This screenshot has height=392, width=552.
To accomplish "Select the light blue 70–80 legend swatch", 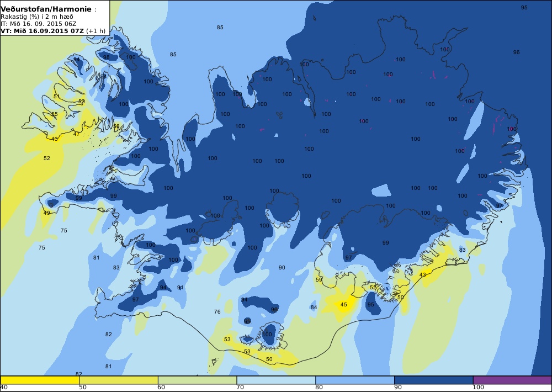I will pyautogui.click(x=277, y=380).
